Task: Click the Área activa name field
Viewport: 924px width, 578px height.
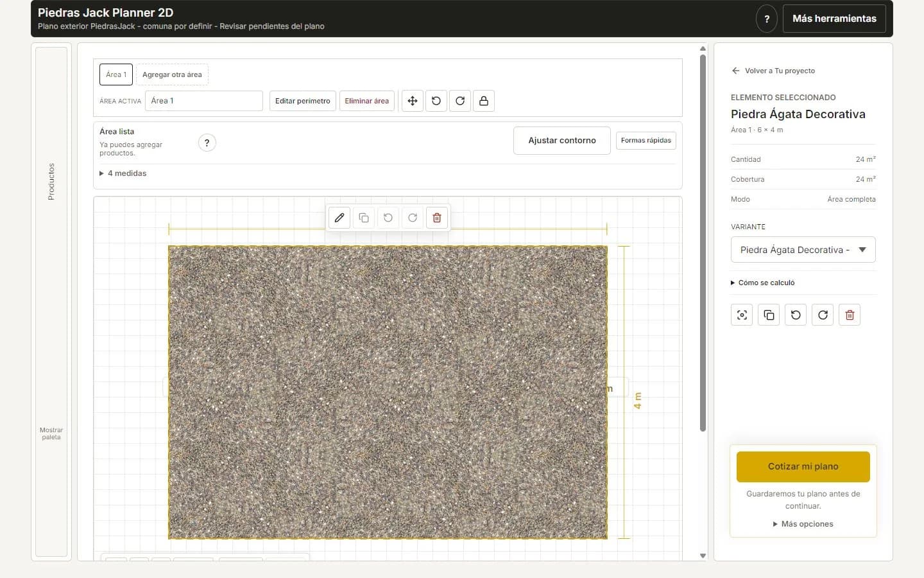Action: (x=204, y=101)
